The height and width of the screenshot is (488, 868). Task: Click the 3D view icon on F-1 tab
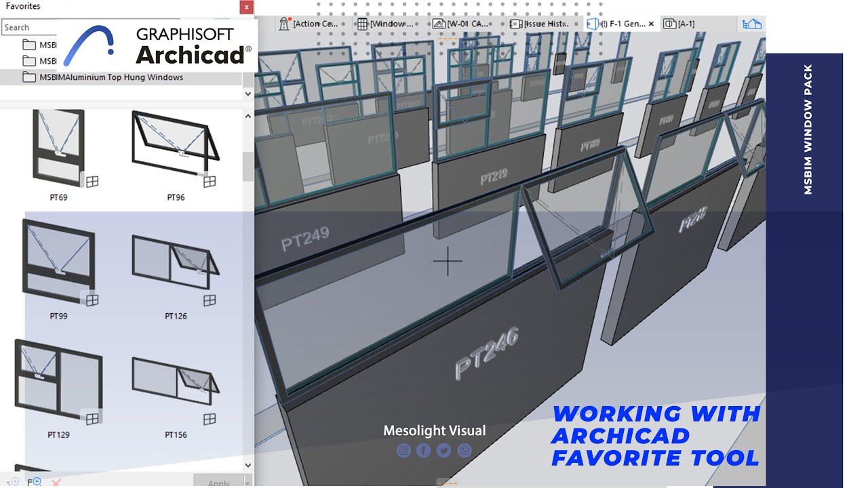tap(593, 24)
